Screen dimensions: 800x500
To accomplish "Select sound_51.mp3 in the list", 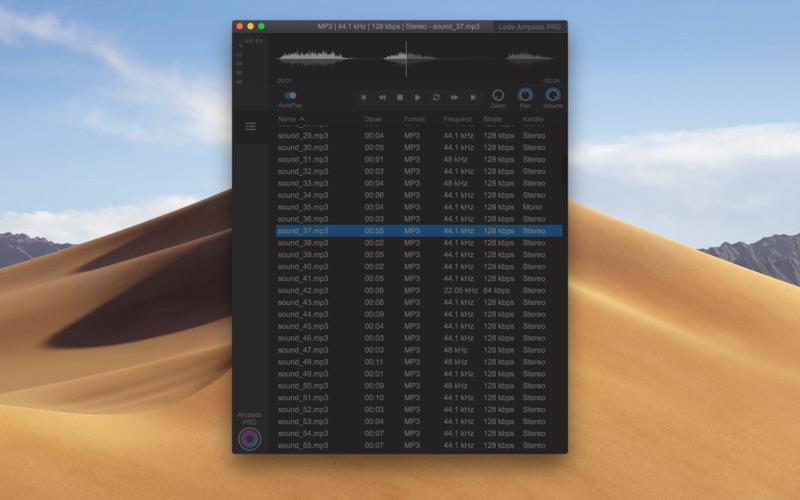I will click(419, 397).
